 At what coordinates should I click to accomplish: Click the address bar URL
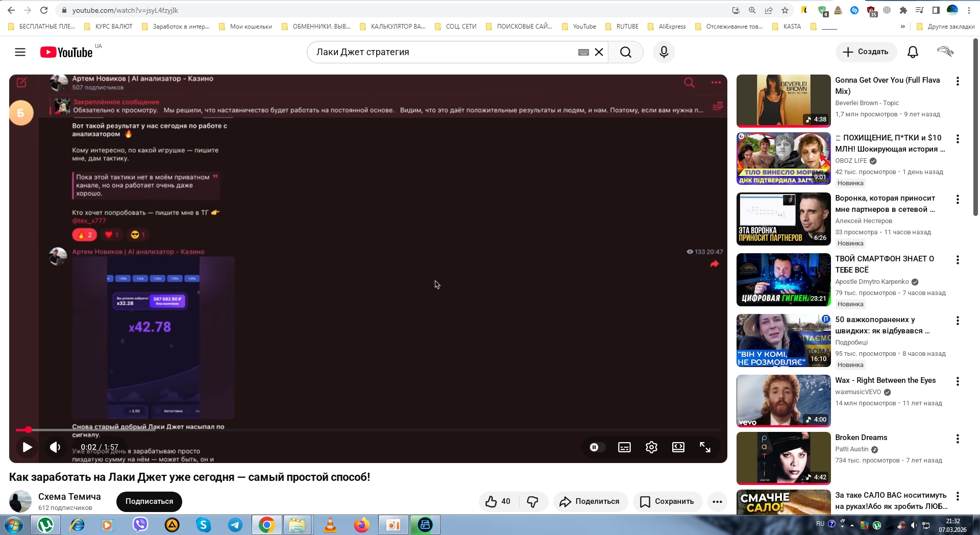point(125,10)
